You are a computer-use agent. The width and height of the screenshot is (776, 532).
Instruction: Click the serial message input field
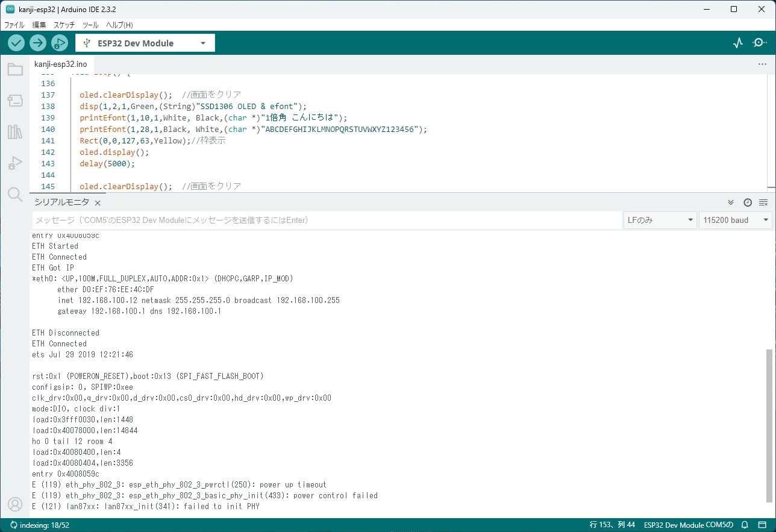[x=325, y=221]
